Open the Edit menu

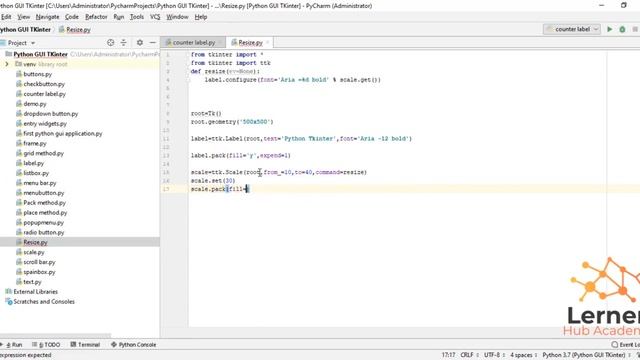6,17
